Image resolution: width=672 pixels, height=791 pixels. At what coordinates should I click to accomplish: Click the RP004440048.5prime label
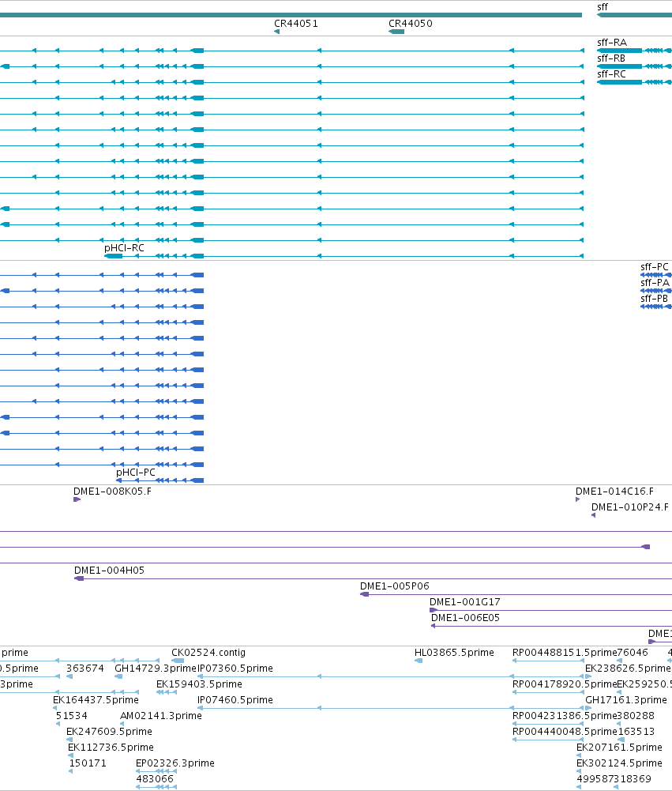(565, 732)
